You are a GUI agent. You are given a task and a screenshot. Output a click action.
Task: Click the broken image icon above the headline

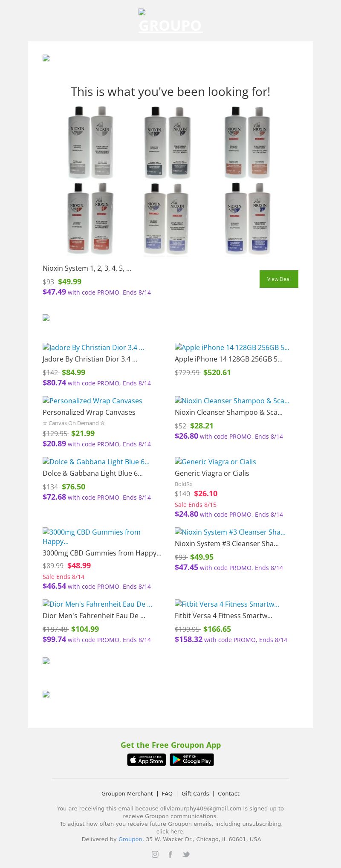pos(46,58)
